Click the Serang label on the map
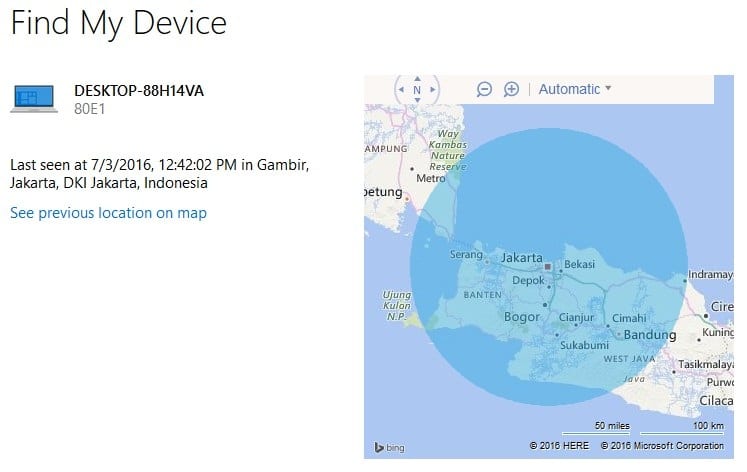Screen dimensions: 747x472 click(x=466, y=255)
